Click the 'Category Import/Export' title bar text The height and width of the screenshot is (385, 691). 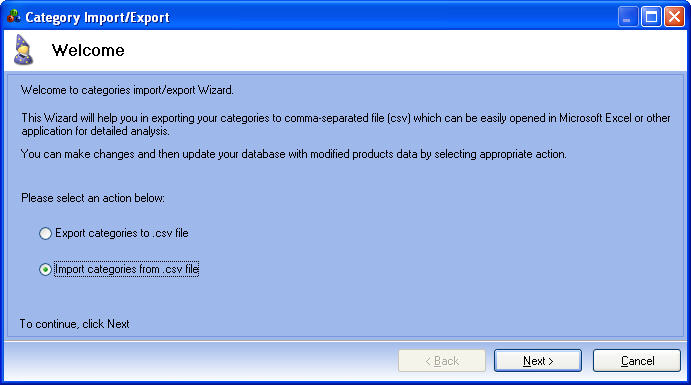[x=97, y=18]
